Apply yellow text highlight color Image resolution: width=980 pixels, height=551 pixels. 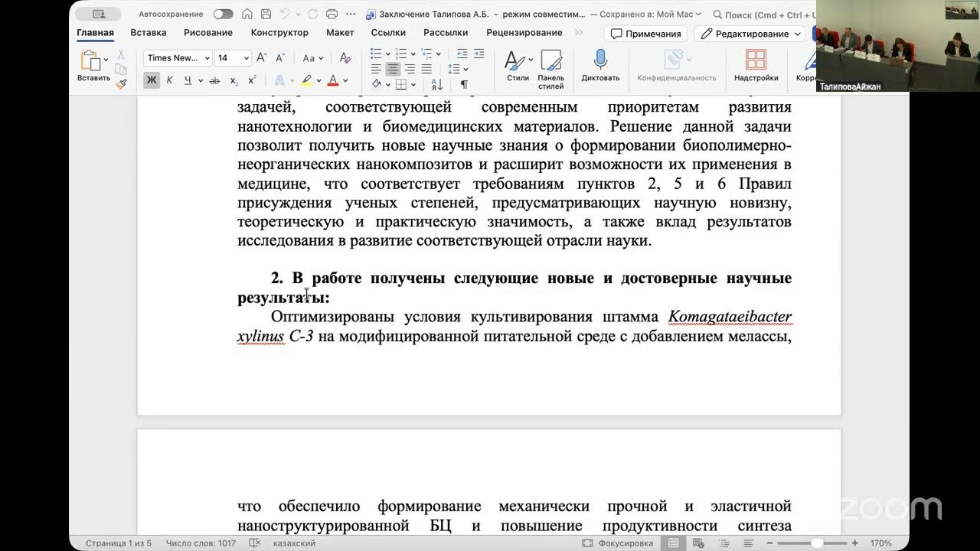click(306, 80)
